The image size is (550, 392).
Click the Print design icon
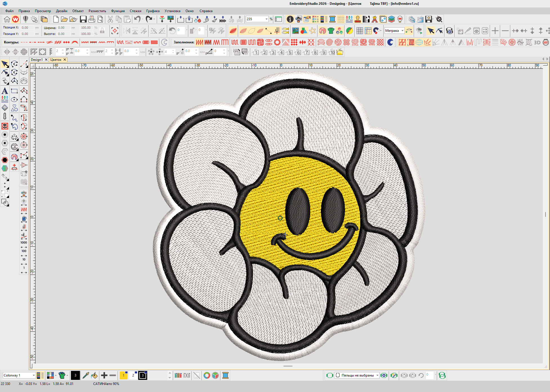tap(92, 19)
